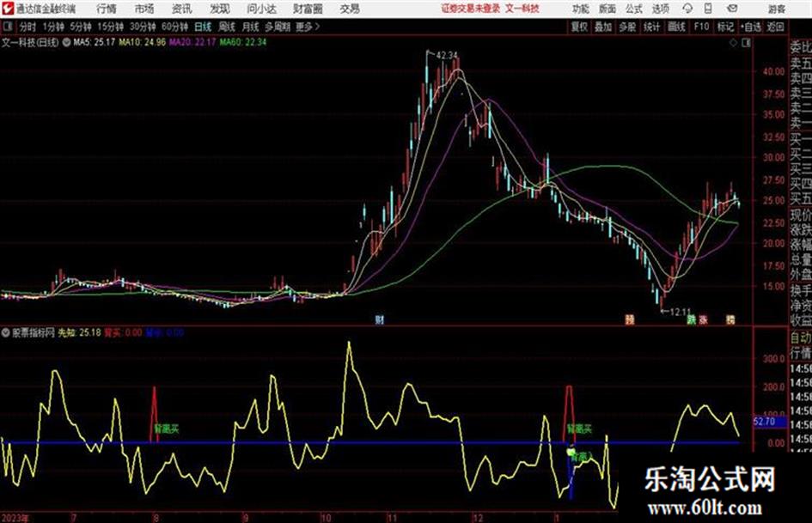The height and width of the screenshot is (523, 812).
Task: Expand the 股票指标网 indicator dropdown arrow
Action: [x=6, y=332]
